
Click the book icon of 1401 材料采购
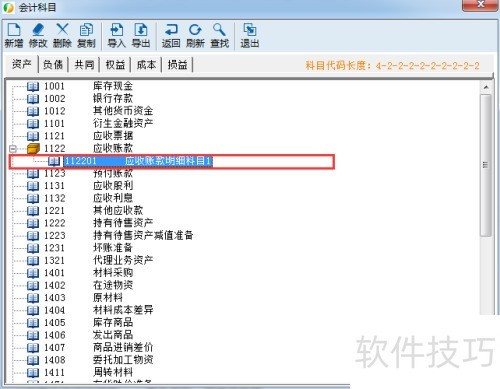(33, 273)
